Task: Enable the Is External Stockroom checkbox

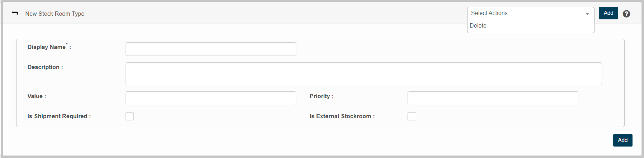Action: (412, 116)
